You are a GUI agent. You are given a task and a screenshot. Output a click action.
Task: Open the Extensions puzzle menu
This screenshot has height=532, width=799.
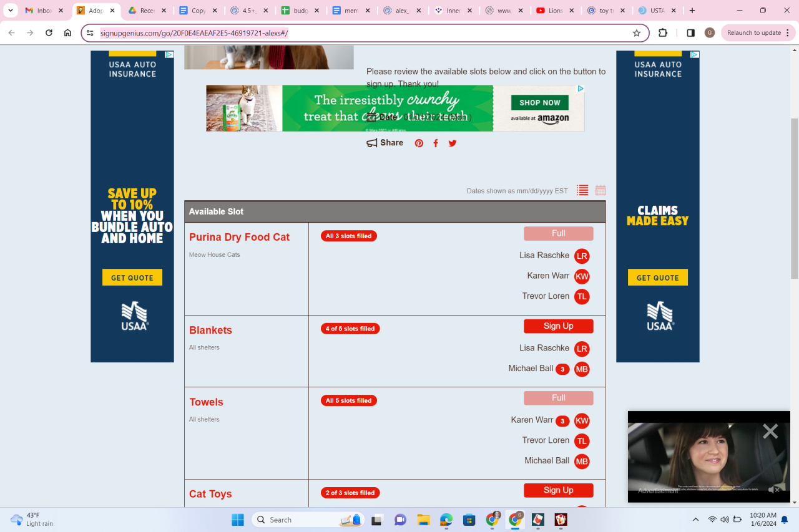click(663, 33)
